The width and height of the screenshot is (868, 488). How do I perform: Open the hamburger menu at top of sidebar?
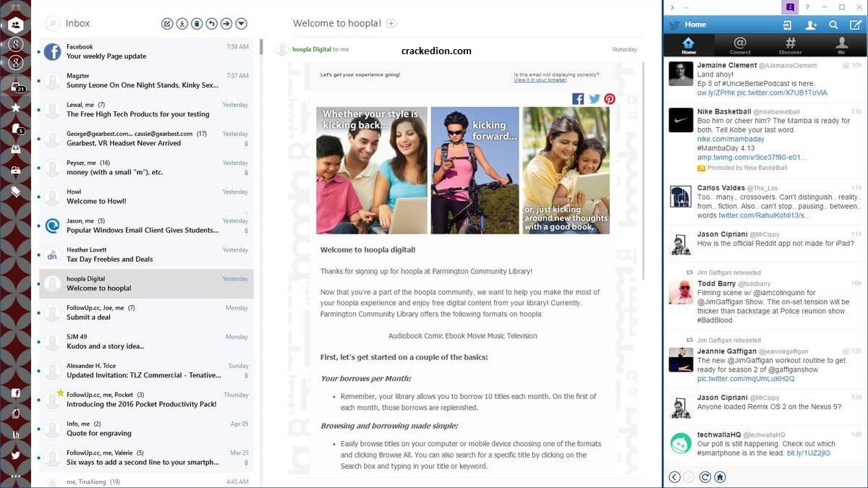[x=16, y=7]
